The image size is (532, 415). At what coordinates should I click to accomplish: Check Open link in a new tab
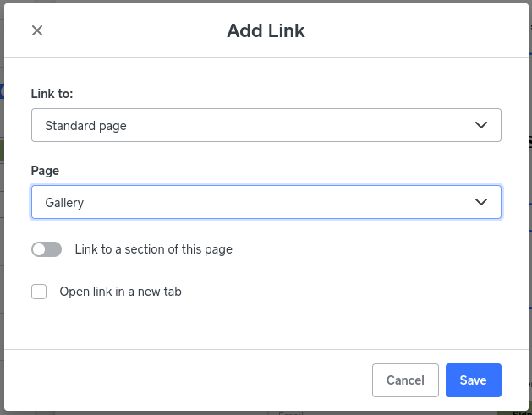[x=39, y=292]
